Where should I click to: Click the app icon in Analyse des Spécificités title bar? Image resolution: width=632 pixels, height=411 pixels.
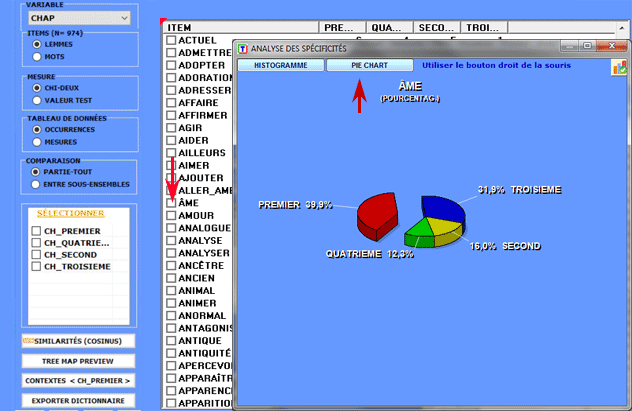click(x=242, y=47)
